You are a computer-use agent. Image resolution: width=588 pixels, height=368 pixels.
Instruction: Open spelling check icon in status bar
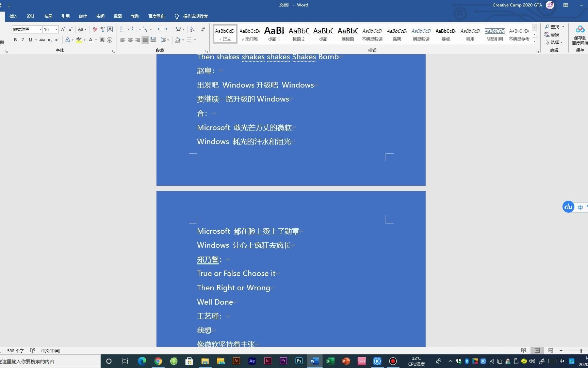click(x=33, y=351)
